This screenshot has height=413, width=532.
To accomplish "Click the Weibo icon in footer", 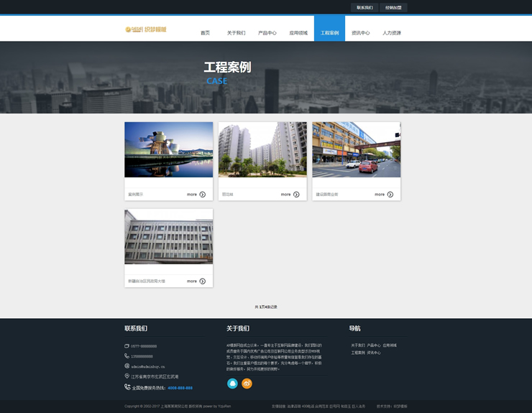I will coord(247,384).
